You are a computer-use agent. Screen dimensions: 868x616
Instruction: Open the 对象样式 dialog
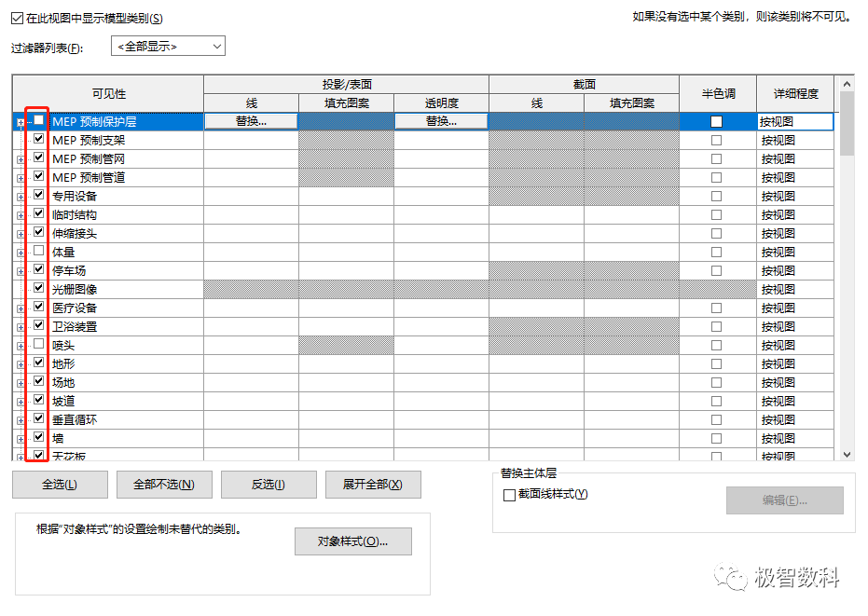tap(352, 541)
